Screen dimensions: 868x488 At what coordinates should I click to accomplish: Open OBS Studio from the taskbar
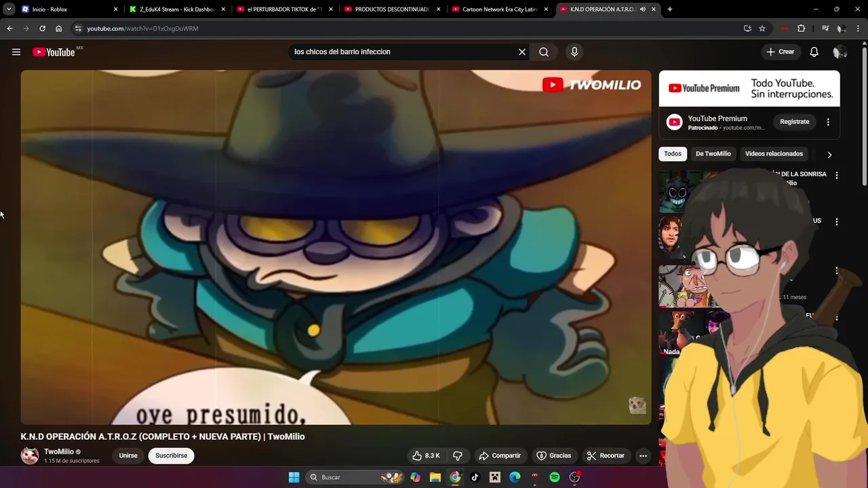pos(574,477)
